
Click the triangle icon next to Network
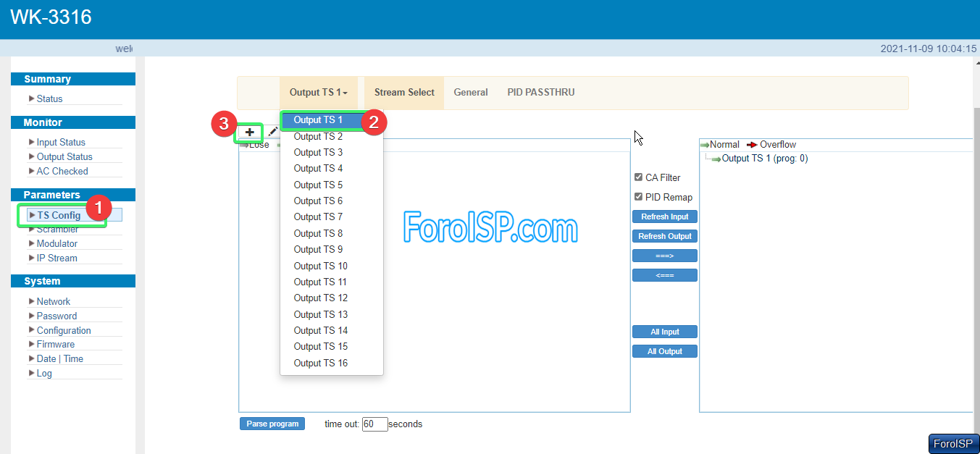pos(31,302)
